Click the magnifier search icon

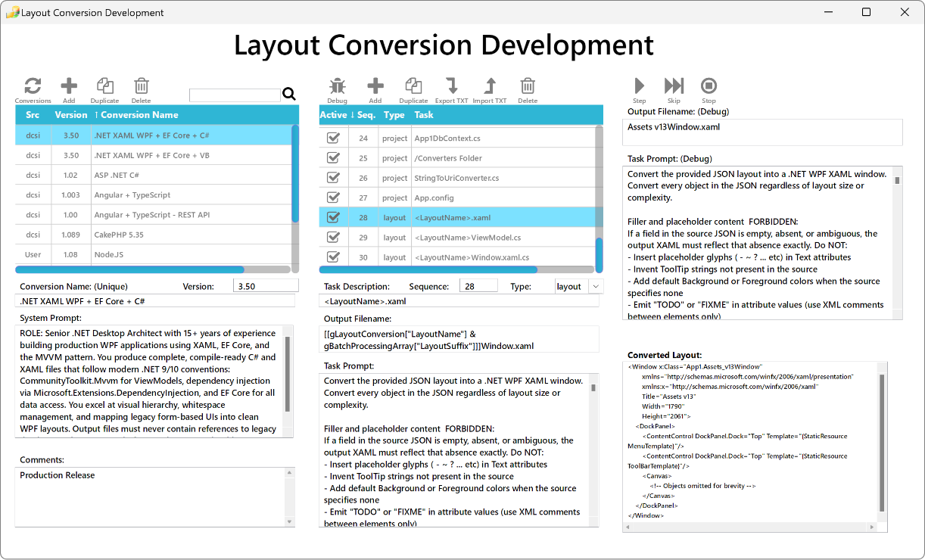pyautogui.click(x=289, y=94)
